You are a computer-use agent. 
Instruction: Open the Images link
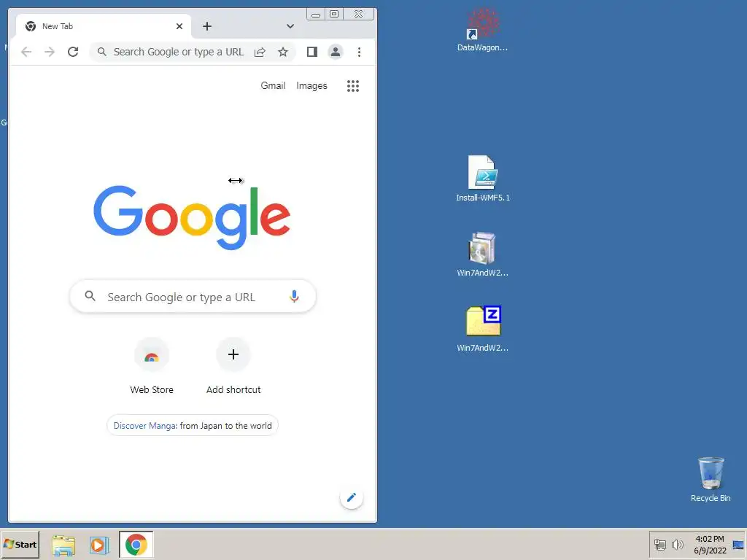(311, 86)
